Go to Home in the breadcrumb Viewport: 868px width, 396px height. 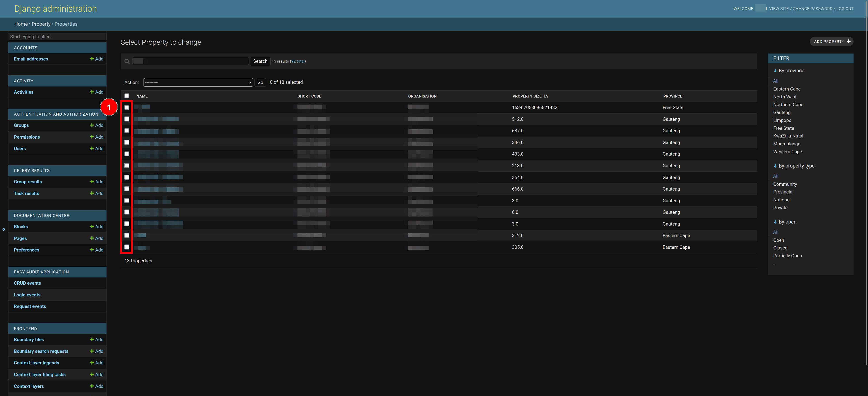(x=21, y=24)
